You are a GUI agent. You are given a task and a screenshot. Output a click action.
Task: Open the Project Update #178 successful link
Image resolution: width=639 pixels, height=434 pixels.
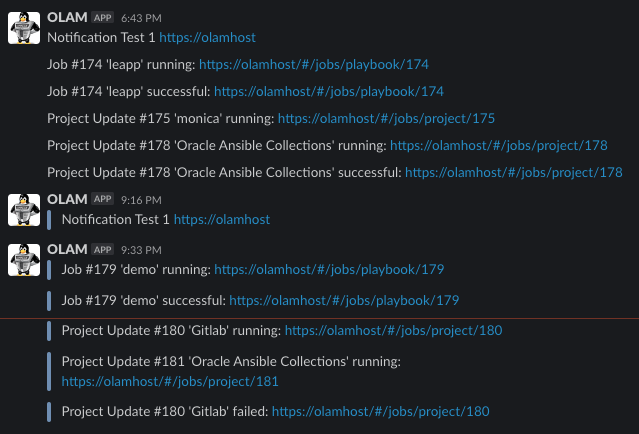514,172
